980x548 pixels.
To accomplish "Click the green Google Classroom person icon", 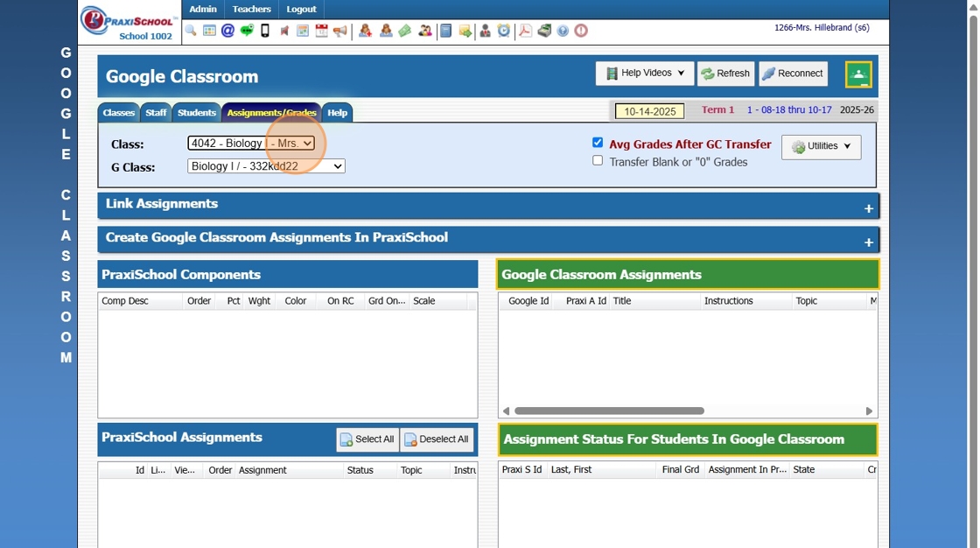I will click(x=858, y=75).
